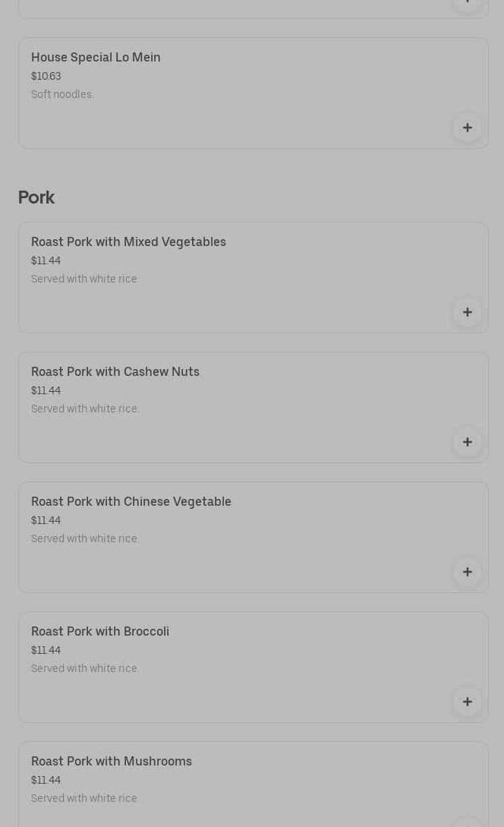Click the Pork section heading
504x827 pixels.
[x=36, y=197]
